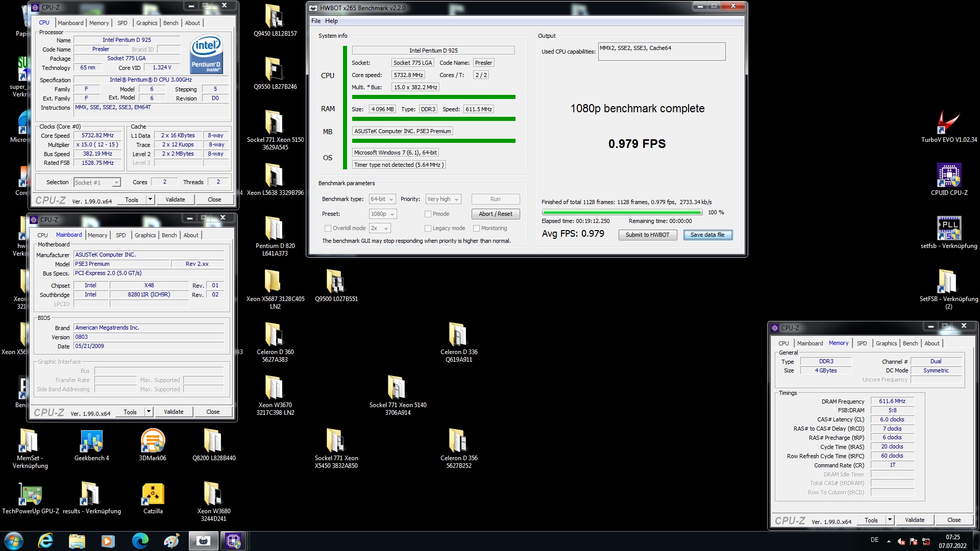Click Validate in Memory CPU-Z window
This screenshot has width=980, height=551.
[915, 520]
